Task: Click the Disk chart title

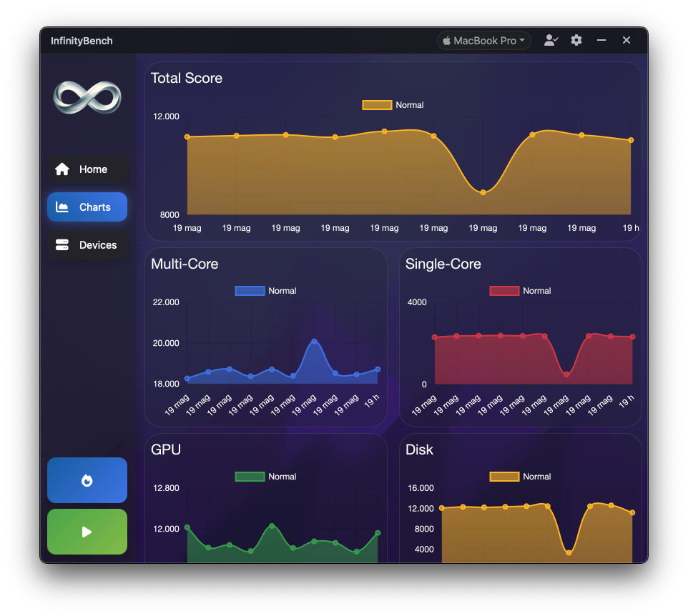Action: pyautogui.click(x=419, y=449)
